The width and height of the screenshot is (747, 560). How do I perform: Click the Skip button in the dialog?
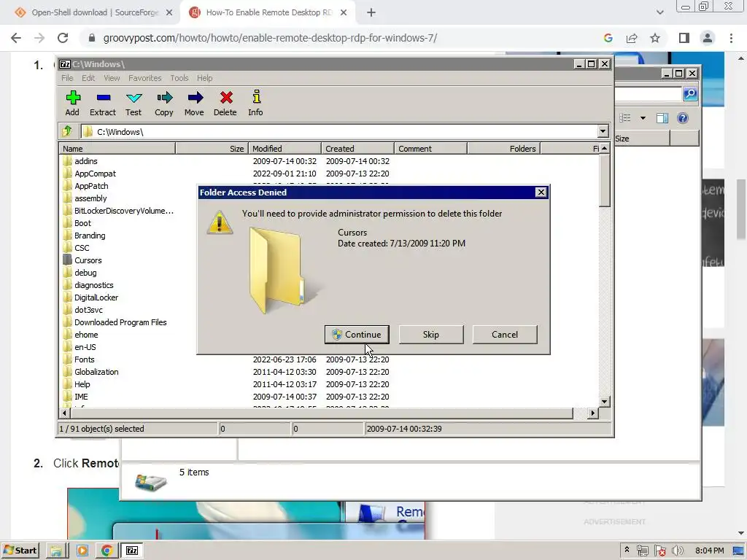[430, 334]
